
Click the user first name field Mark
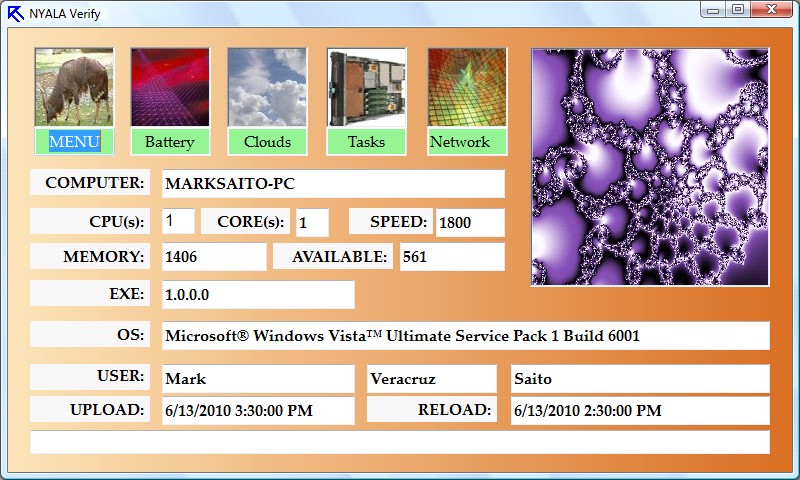258,379
